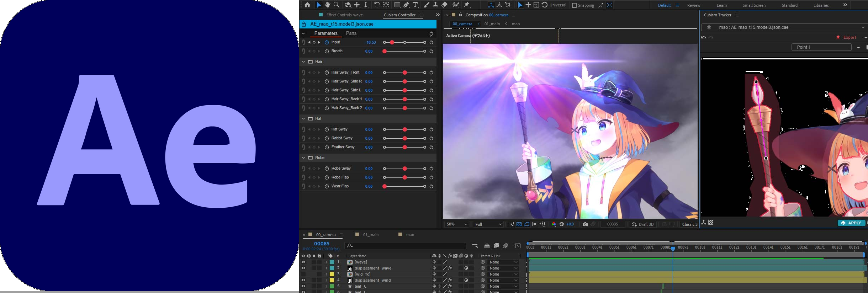Click Reset Exposure aperture icon
868x293 pixels.
pyautogui.click(x=562, y=224)
